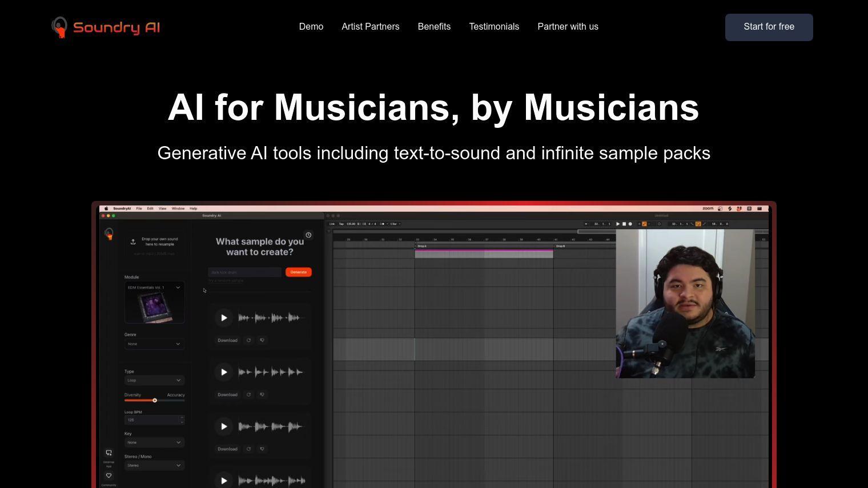Click the 'Try a random sample' link
Screen dimensions: 868x488
point(226,281)
